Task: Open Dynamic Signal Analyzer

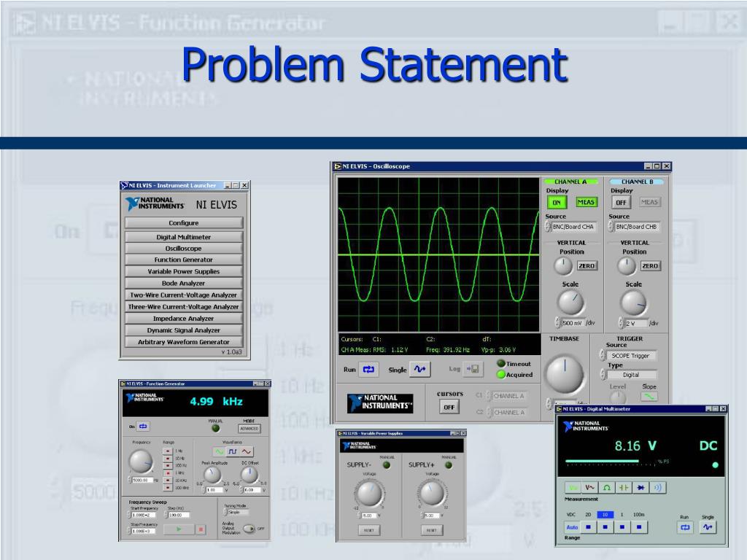Action: tap(183, 330)
